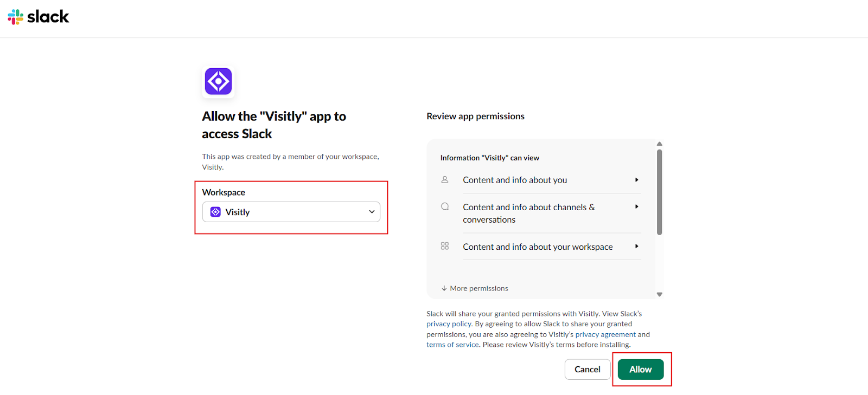
Task: Show More permissions in the list
Action: 475,288
